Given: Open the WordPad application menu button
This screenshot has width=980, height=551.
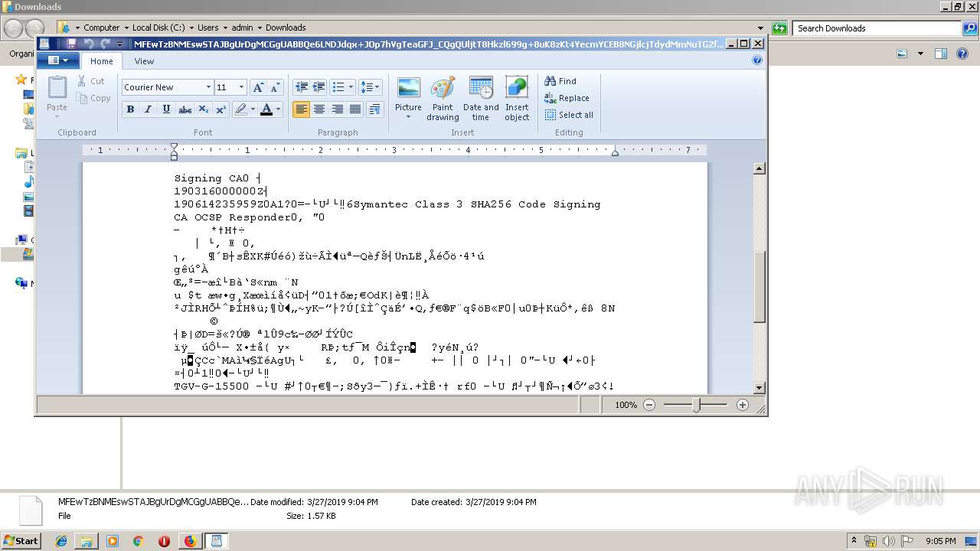Looking at the screenshot, I should coord(58,60).
